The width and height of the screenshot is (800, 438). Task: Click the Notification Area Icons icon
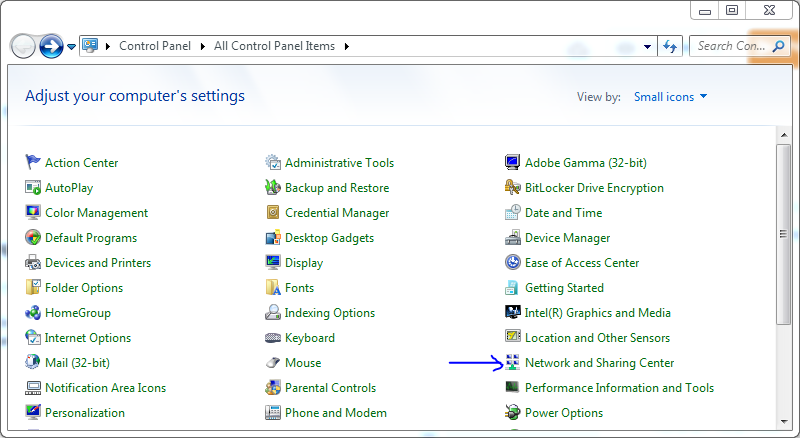coord(33,387)
